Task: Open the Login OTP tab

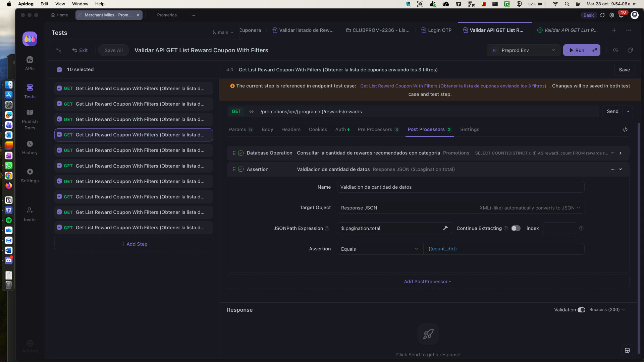Action: click(436, 30)
